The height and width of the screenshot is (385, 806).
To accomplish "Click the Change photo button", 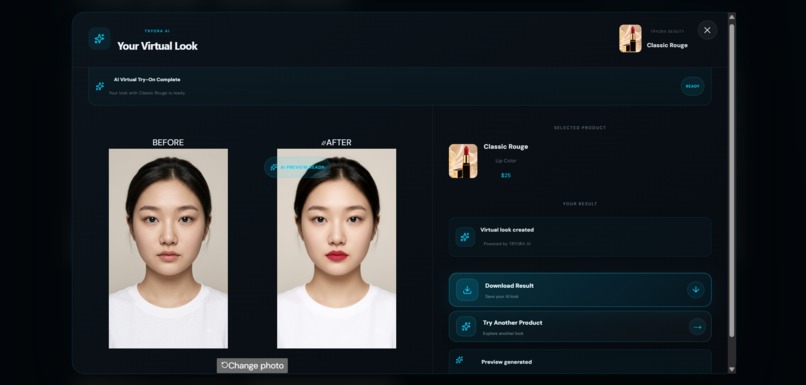I will [x=252, y=365].
